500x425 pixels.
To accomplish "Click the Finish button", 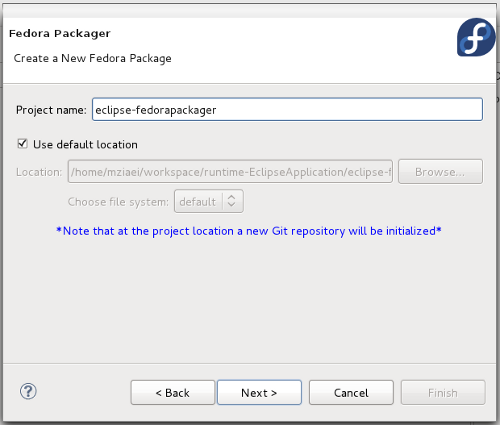I will (x=443, y=393).
